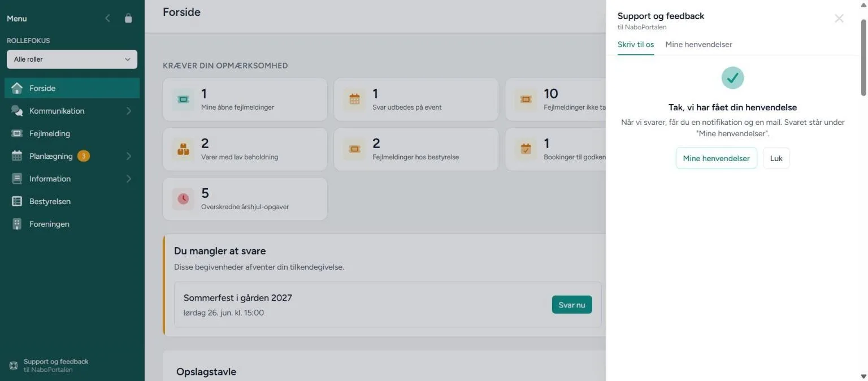Expand the Information submenu arrow
868x381 pixels.
pos(128,179)
